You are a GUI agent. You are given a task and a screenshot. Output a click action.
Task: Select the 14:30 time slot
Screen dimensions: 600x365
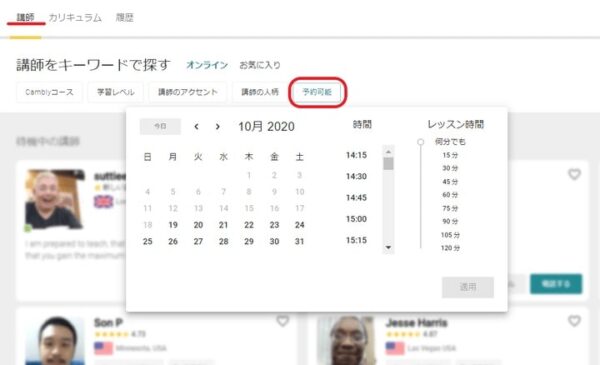356,176
